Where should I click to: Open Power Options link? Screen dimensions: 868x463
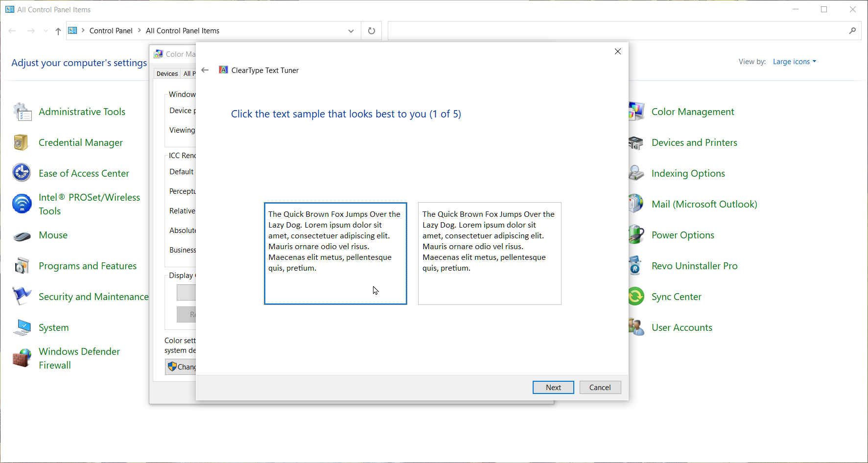[x=683, y=235]
